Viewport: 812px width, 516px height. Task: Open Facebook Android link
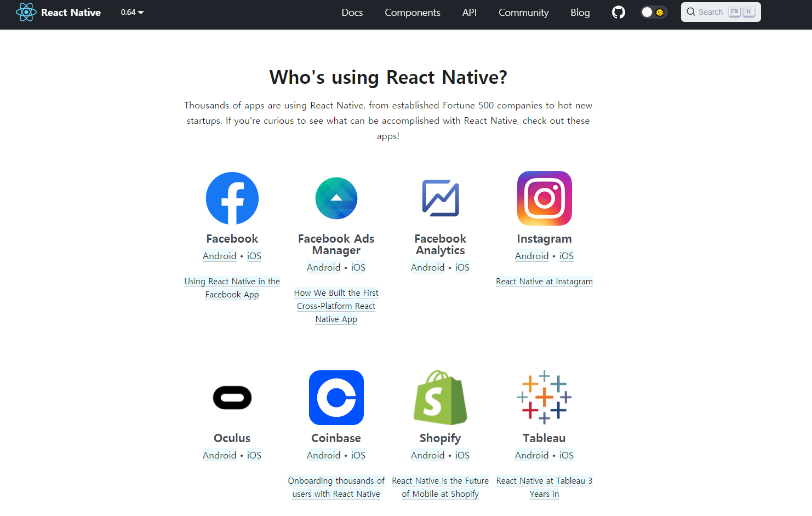(220, 256)
